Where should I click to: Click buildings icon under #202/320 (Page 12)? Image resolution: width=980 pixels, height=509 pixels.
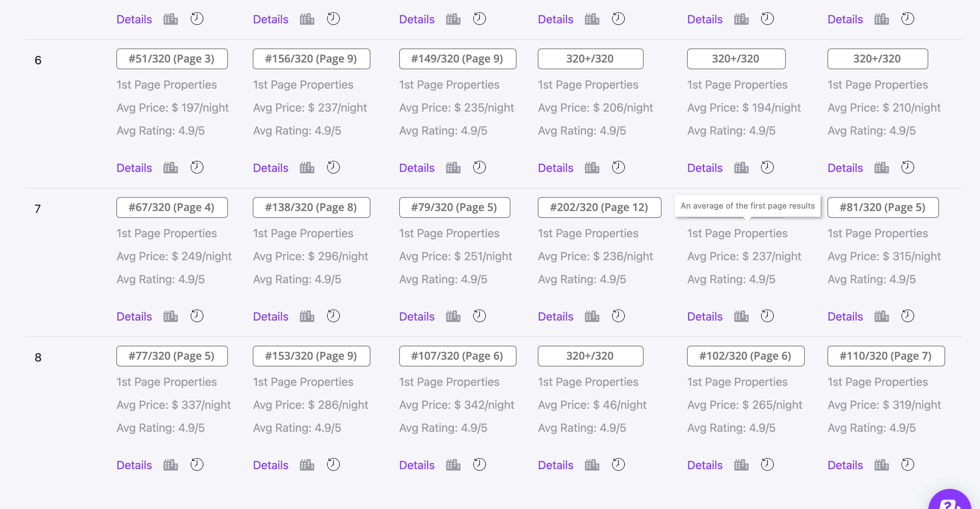[592, 317]
